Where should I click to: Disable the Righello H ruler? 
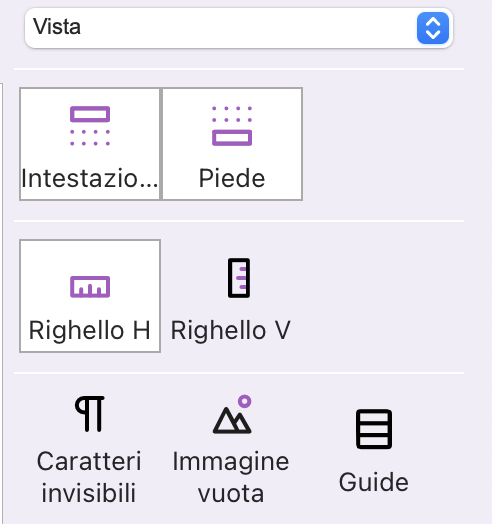(x=90, y=296)
